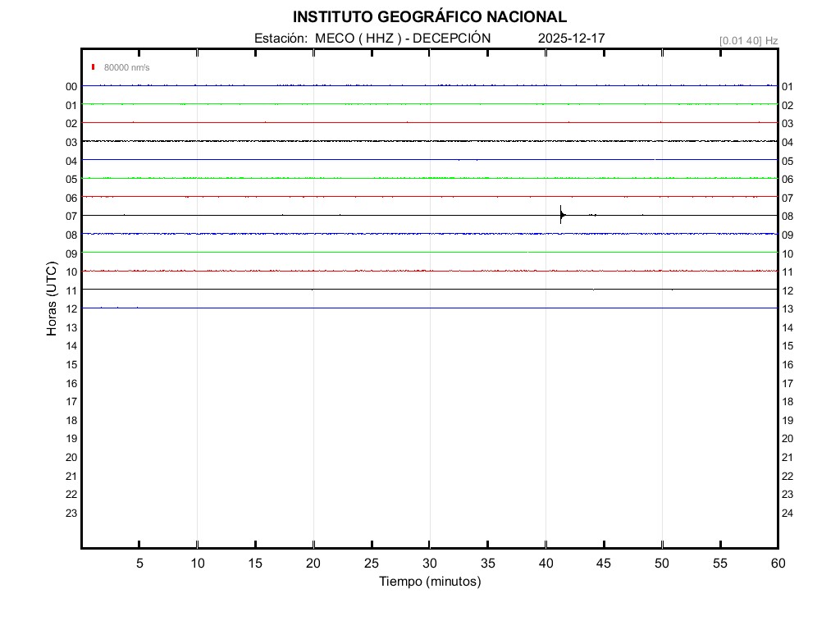Click the right hour label 08
Screen dimensions: 840x630
(787, 217)
